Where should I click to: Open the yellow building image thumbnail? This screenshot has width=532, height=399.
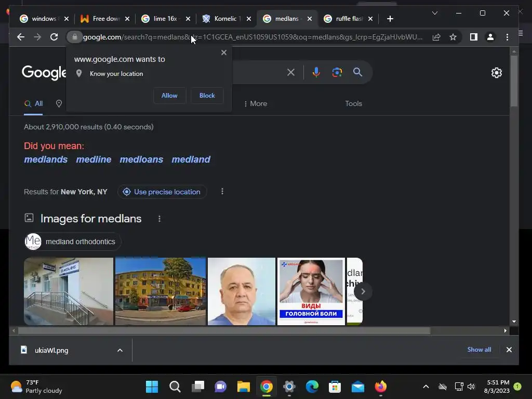[161, 291]
